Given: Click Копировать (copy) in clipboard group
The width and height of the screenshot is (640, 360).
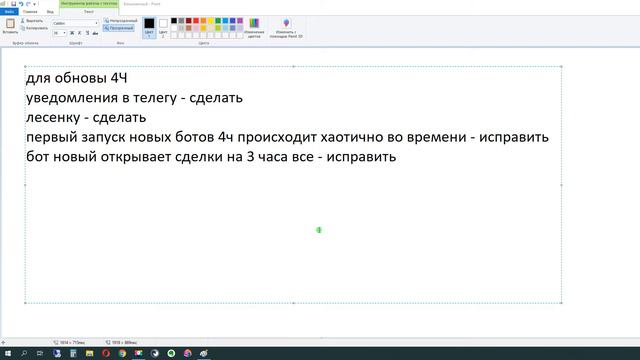Looking at the screenshot, I should tap(34, 28).
